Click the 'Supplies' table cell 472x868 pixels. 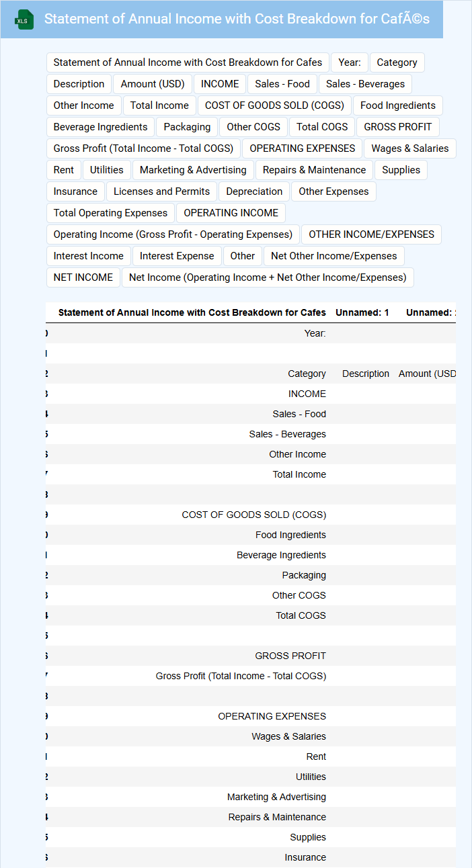(308, 837)
